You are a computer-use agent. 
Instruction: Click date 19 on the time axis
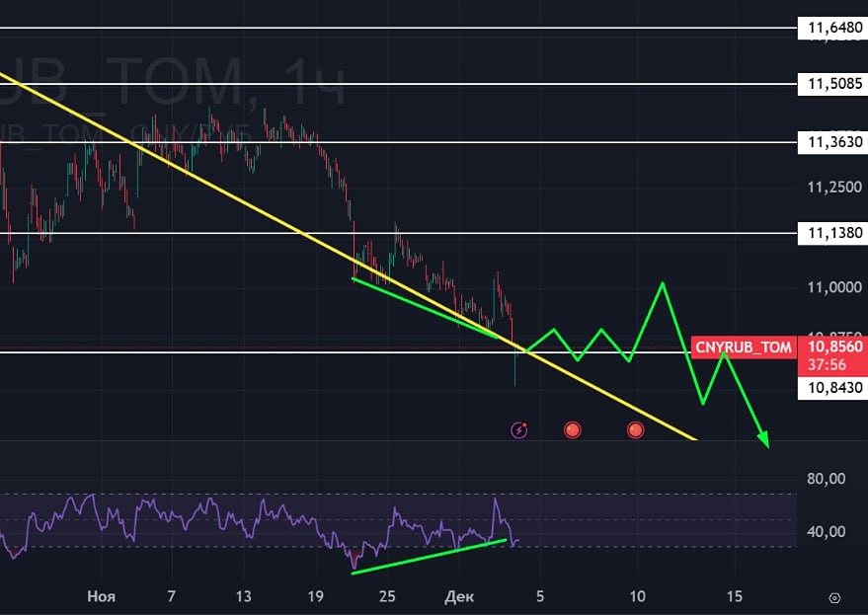point(315,596)
